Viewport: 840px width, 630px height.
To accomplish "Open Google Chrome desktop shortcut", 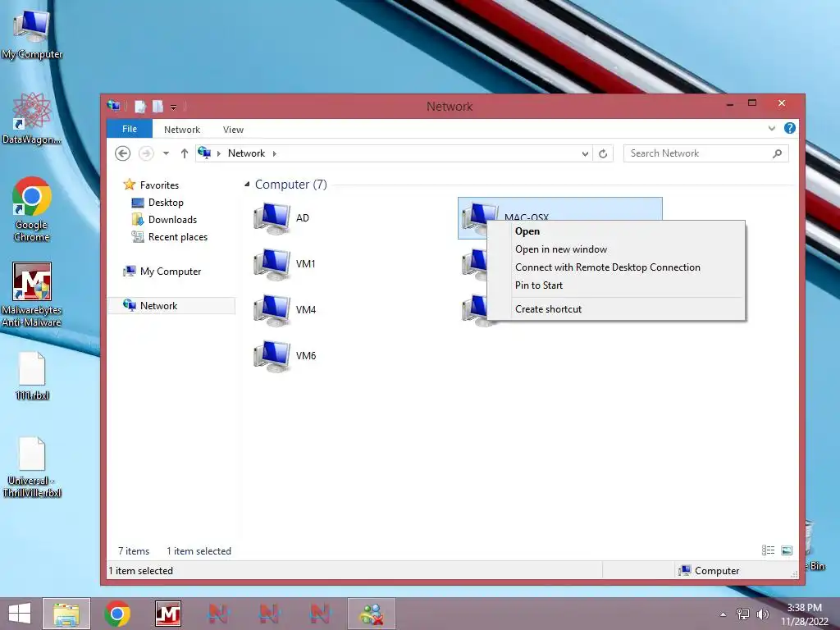I will (32, 209).
